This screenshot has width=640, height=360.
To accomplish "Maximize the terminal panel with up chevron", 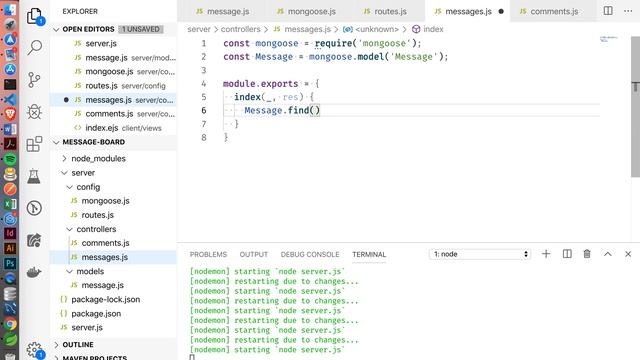I will (607, 254).
